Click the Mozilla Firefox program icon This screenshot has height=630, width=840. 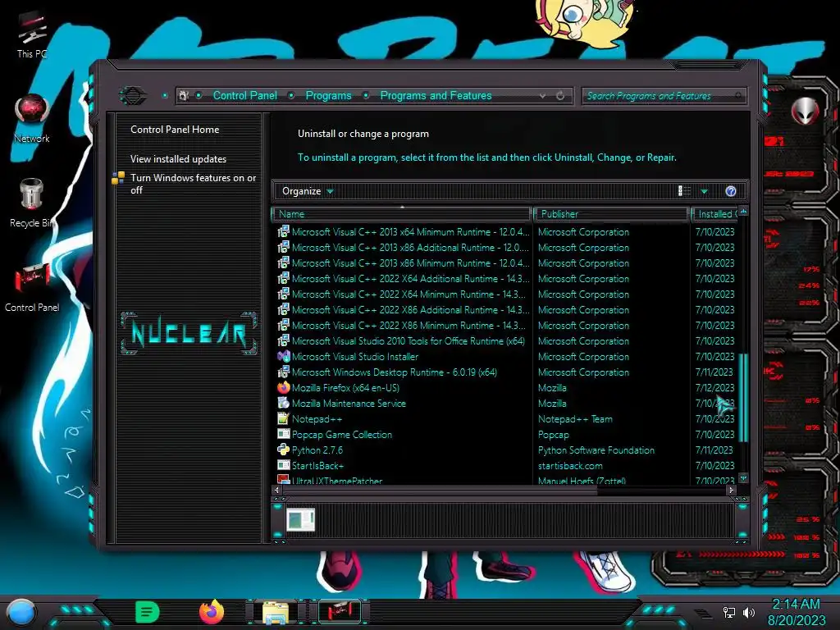[x=283, y=387]
